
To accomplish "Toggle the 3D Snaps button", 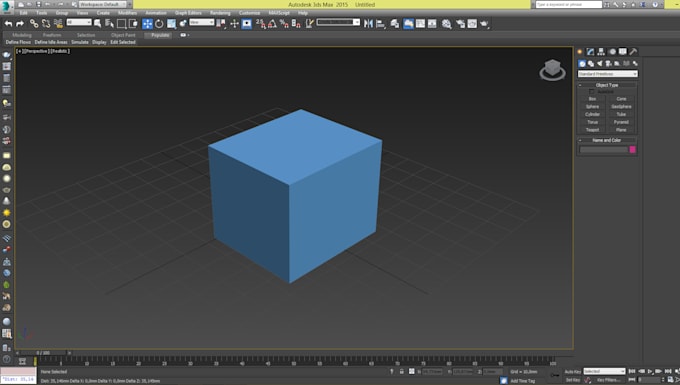I will pos(260,23).
